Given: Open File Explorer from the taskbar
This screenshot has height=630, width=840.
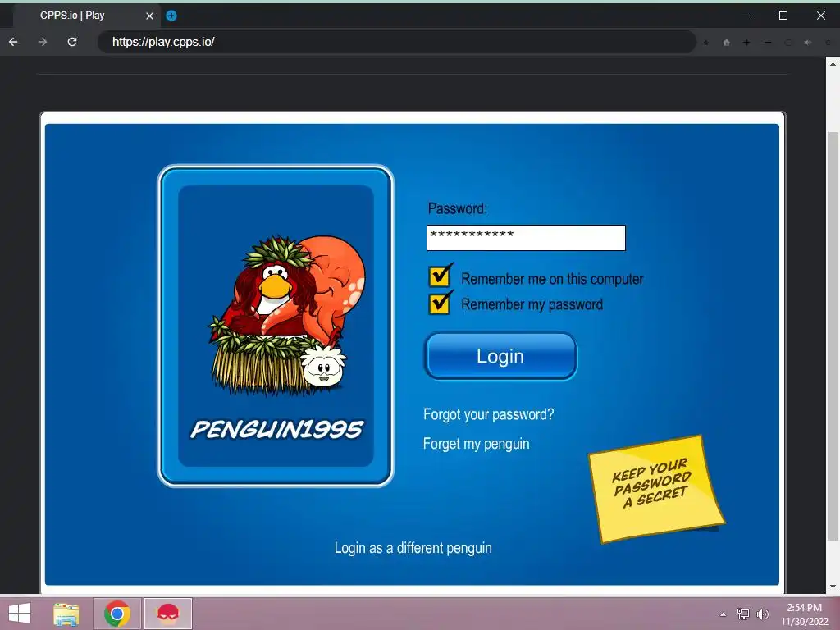Looking at the screenshot, I should coord(66,614).
